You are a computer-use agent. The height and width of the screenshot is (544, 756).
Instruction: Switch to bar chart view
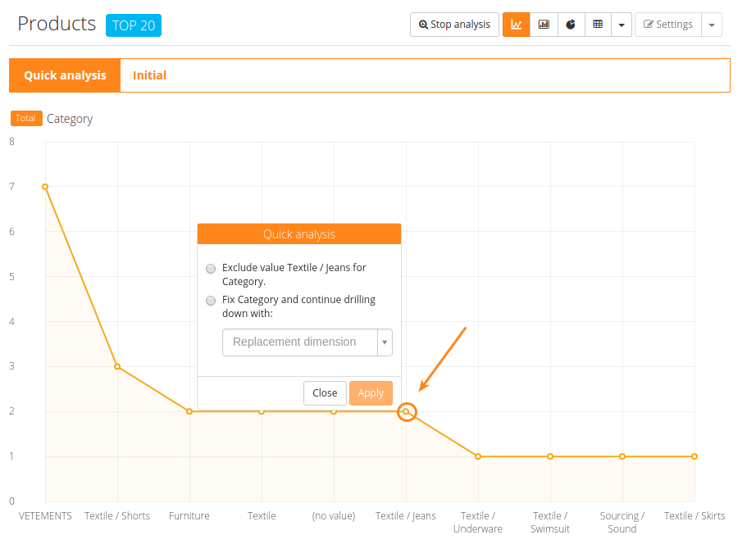coord(544,25)
